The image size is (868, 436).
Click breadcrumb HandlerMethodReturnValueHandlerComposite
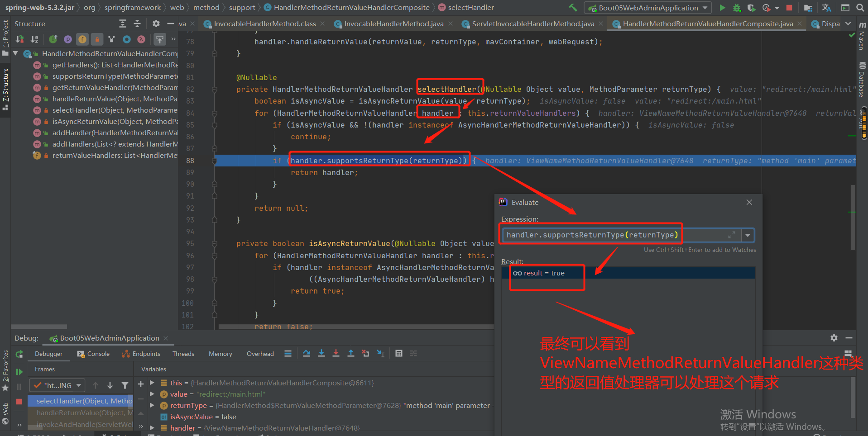coord(347,8)
